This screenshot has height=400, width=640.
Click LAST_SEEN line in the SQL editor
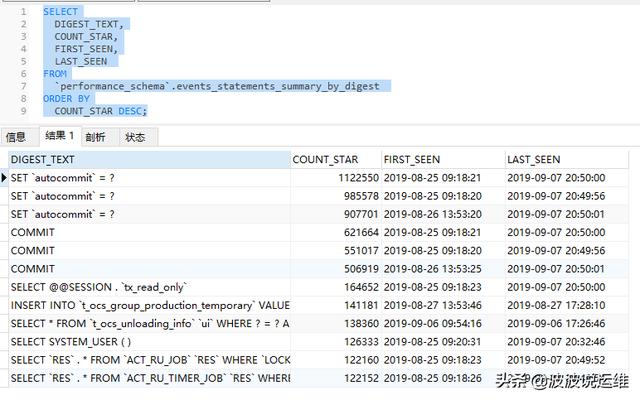[x=81, y=62]
